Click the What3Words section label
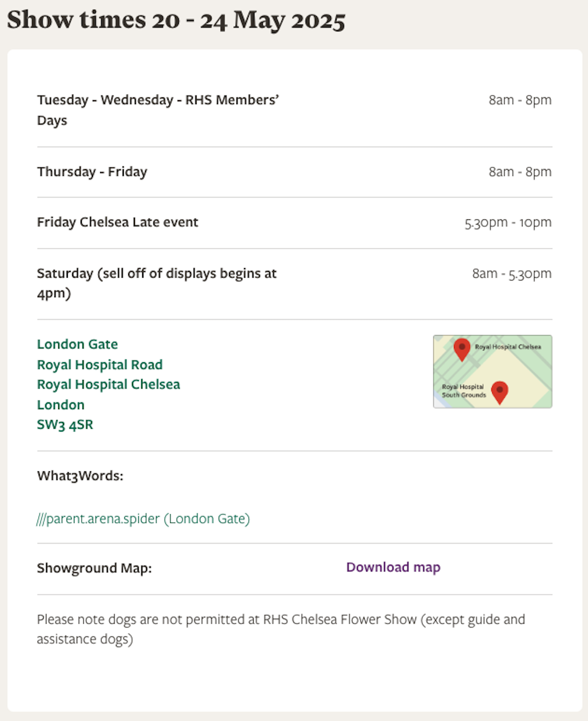 point(80,476)
